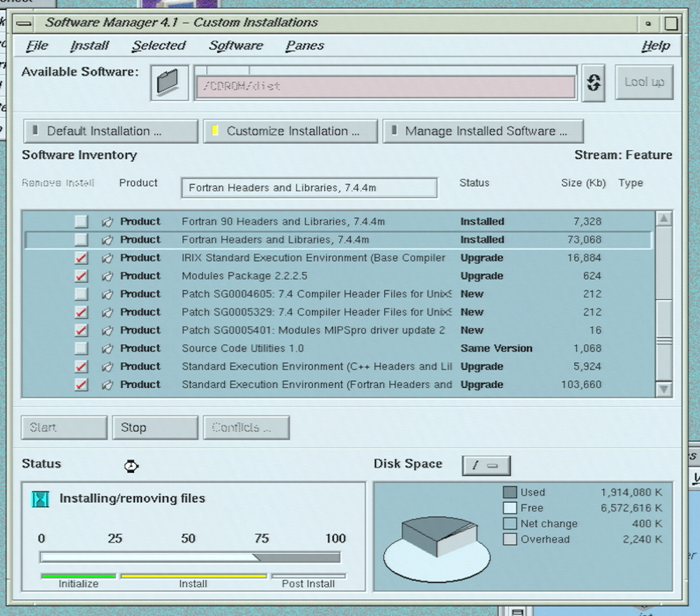Select the Fortran Headers and Libraries row
The height and width of the screenshot is (616, 700).
pyautogui.click(x=291, y=239)
